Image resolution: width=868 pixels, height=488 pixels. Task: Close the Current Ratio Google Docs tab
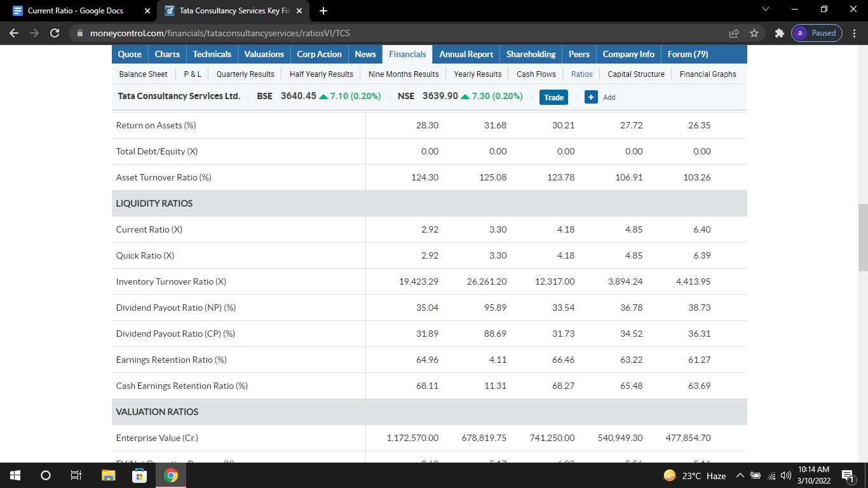(x=147, y=11)
